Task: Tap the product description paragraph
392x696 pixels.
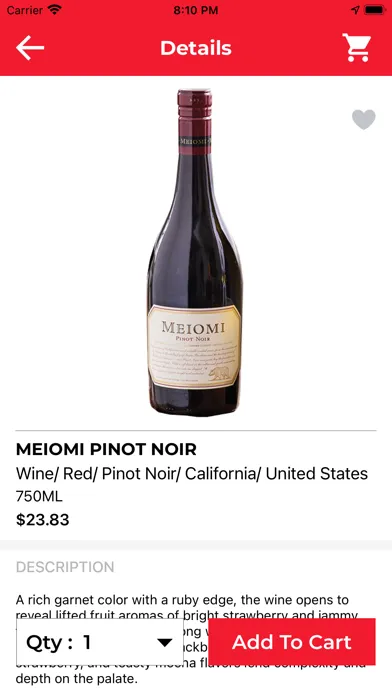Action: coord(191,639)
